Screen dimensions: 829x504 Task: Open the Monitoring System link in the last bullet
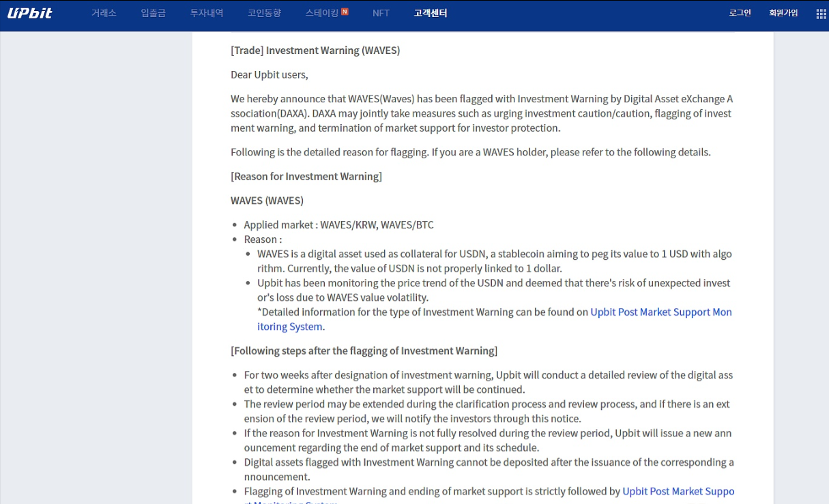678,492
